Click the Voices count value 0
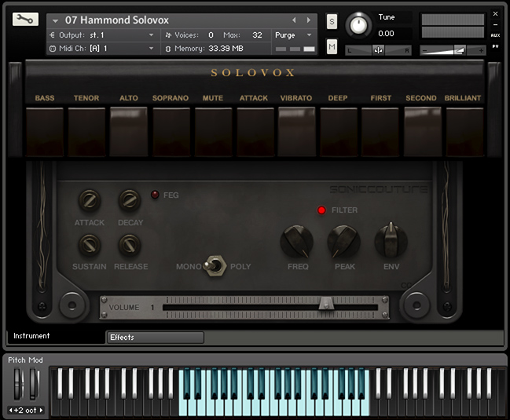The width and height of the screenshot is (510, 420). (211, 35)
